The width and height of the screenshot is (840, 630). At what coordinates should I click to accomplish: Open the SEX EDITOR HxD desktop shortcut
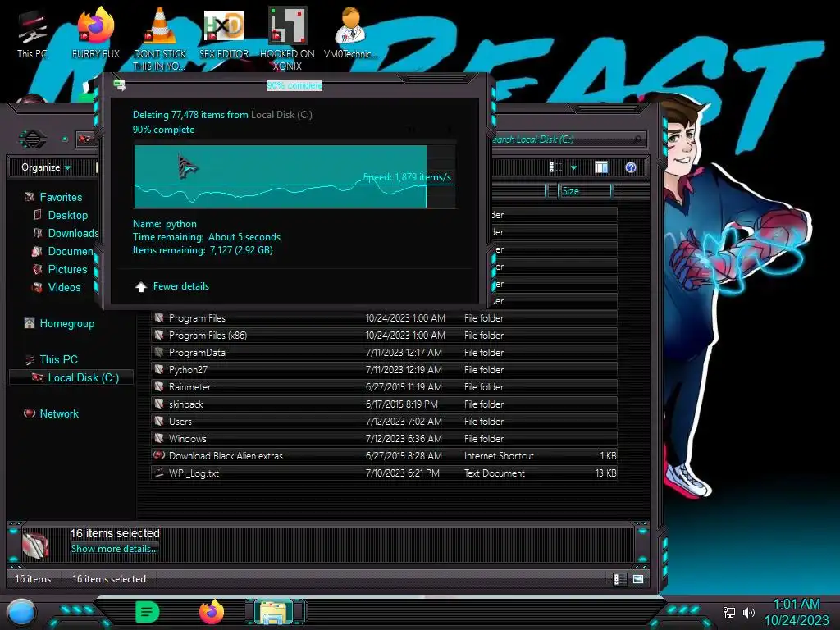point(223,33)
